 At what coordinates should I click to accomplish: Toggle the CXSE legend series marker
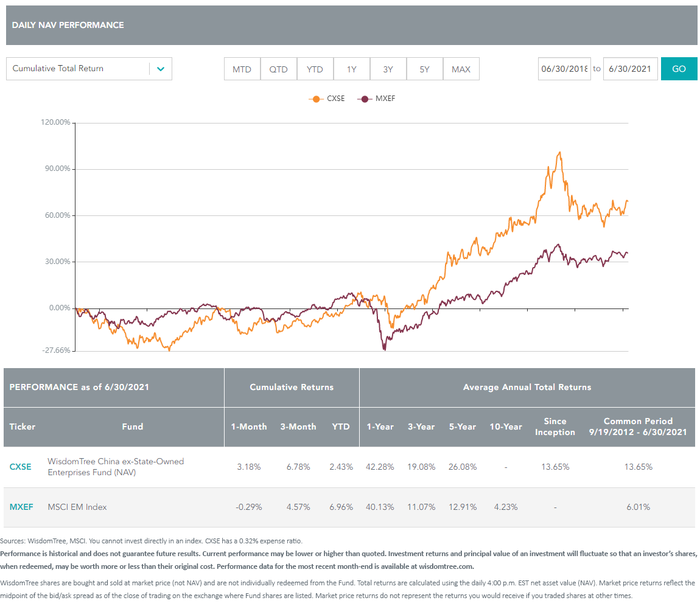point(316,99)
